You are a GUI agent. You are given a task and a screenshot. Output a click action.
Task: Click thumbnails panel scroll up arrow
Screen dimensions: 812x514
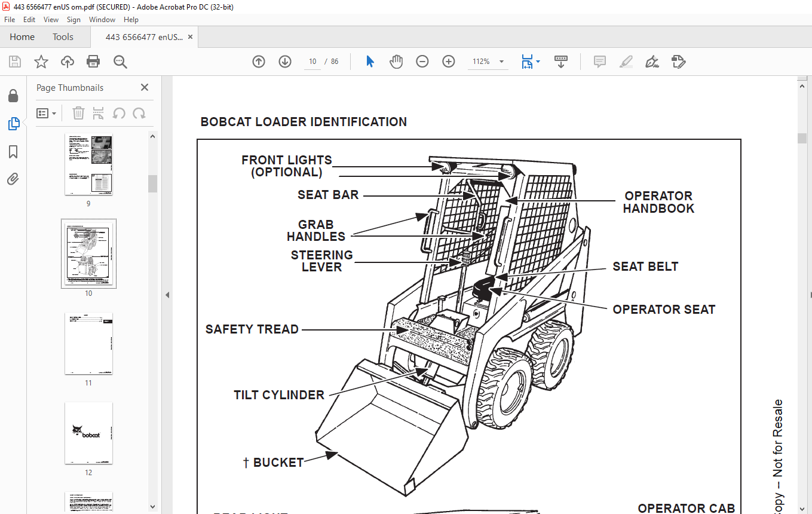pos(153,136)
